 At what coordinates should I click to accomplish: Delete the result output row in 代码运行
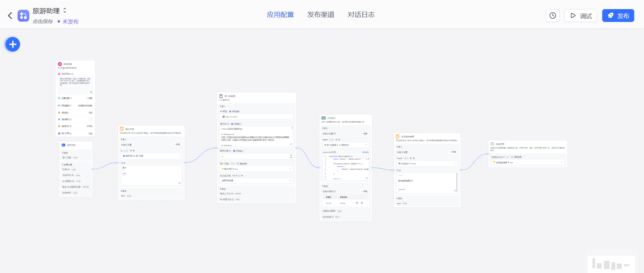362,203
